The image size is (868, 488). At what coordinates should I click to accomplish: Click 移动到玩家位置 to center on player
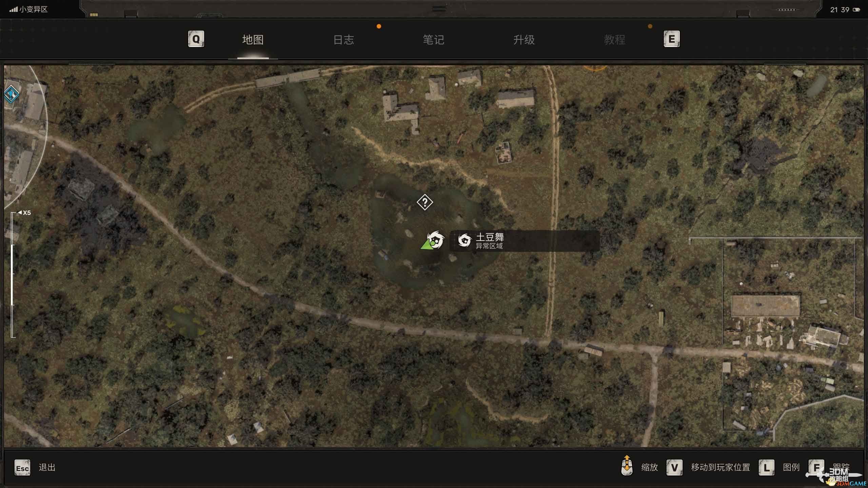pyautogui.click(x=720, y=468)
